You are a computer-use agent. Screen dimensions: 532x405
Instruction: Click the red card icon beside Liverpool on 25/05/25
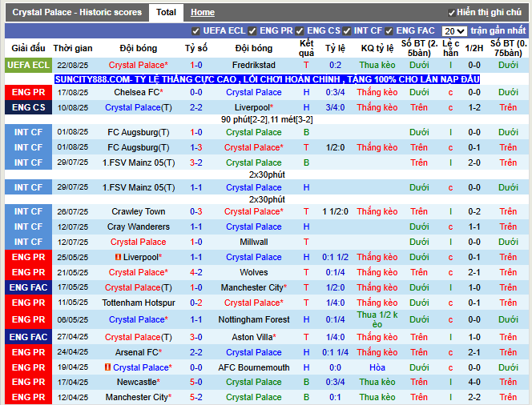click(118, 257)
